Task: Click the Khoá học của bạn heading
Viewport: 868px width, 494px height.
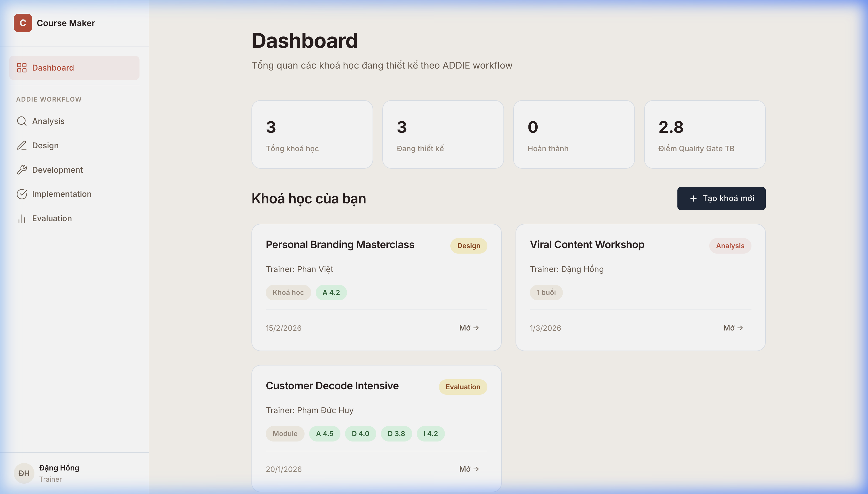Action: [309, 199]
